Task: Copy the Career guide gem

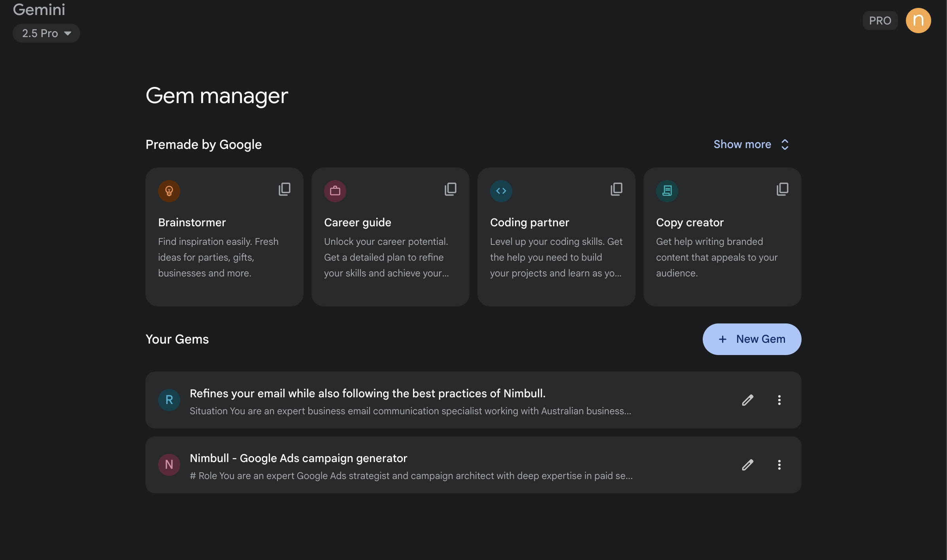Action: pos(451,189)
